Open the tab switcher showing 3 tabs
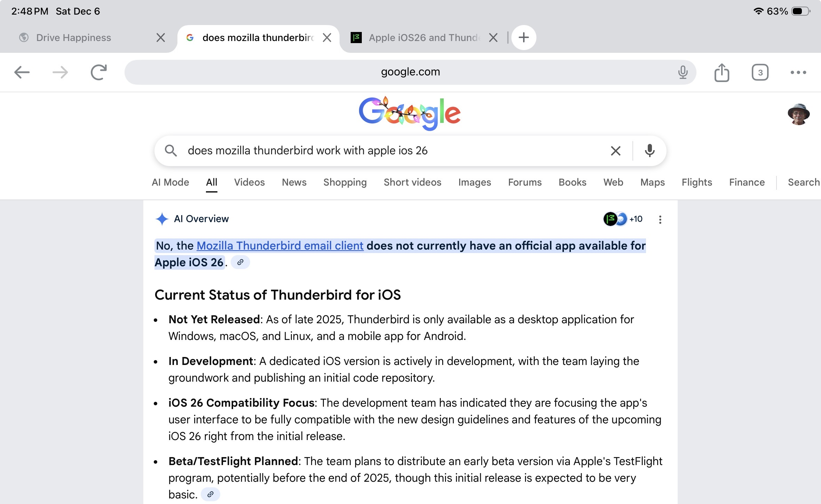The height and width of the screenshot is (504, 821). coord(760,73)
